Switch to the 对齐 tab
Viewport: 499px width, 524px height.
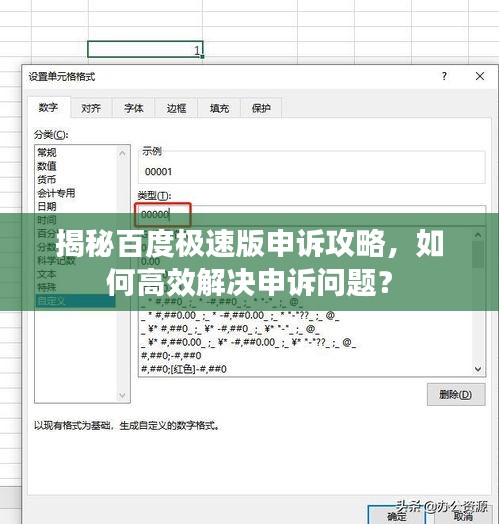pos(91,108)
